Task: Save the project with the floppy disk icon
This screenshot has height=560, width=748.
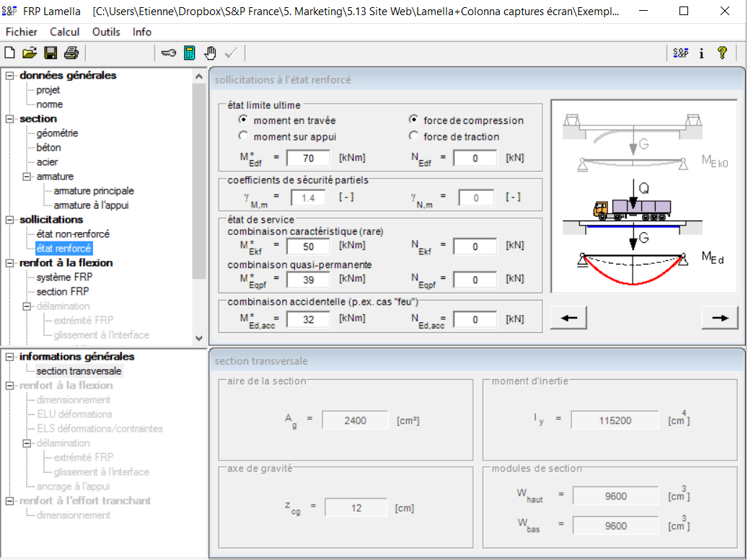Action: point(50,53)
